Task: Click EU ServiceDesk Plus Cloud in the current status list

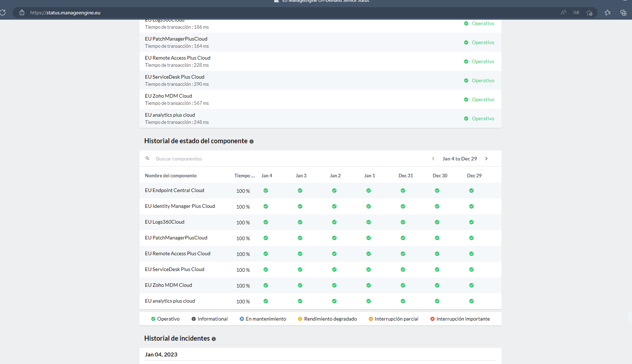Action: pos(175,77)
